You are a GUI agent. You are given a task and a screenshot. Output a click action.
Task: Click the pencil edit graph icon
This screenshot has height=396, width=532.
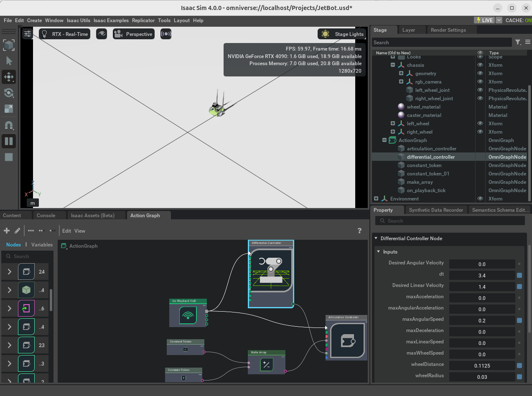coord(17,231)
